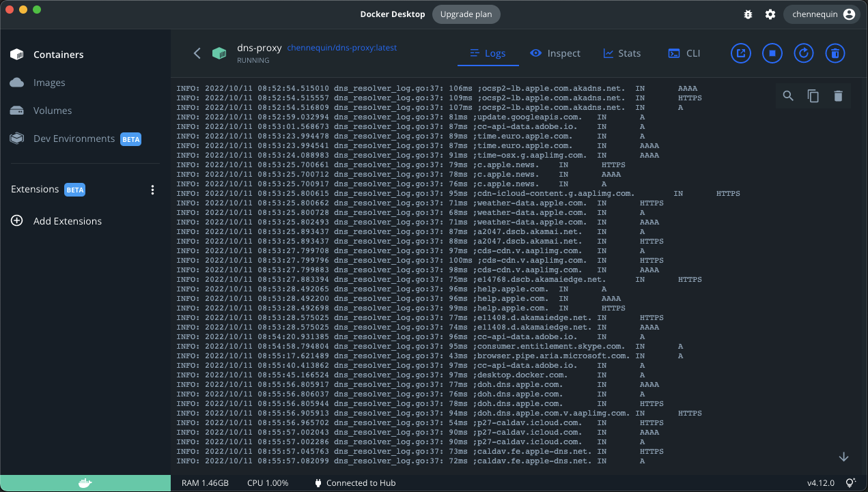868x492 pixels.
Task: Jump to bottom of logs arrow
Action: tap(843, 457)
